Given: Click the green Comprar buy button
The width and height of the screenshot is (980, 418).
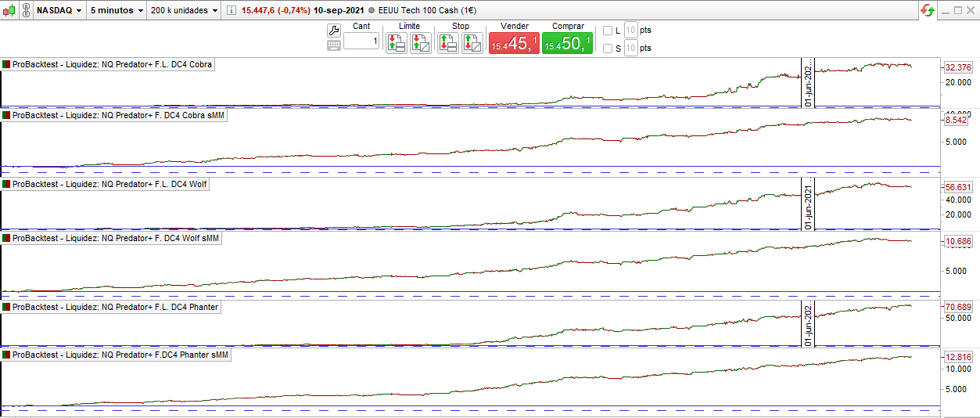Looking at the screenshot, I should tap(568, 43).
